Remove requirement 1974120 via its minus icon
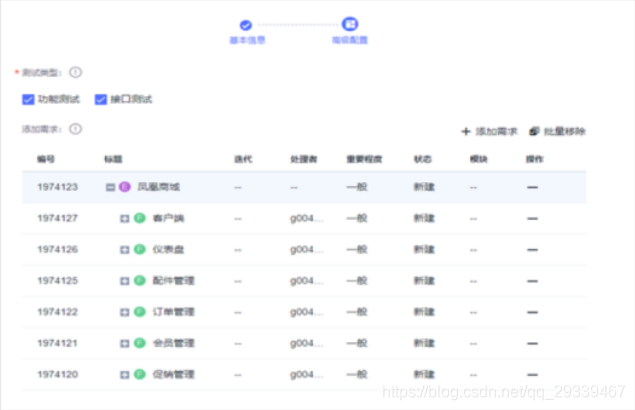Image resolution: width=635 pixels, height=410 pixels. (533, 374)
